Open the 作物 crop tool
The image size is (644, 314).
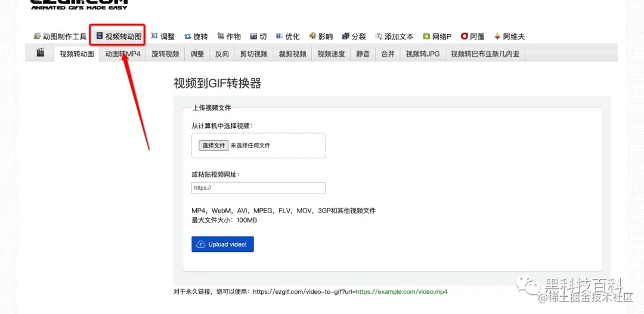pos(229,36)
